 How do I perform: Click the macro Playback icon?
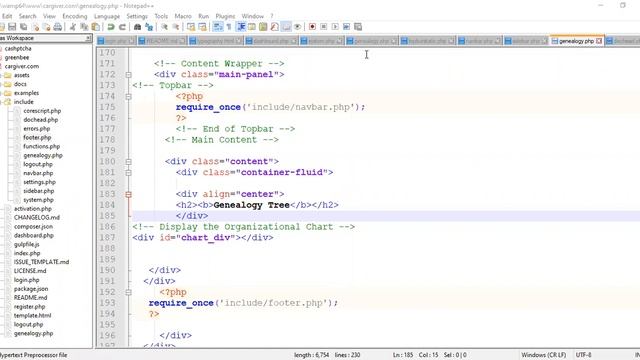[x=335, y=27]
